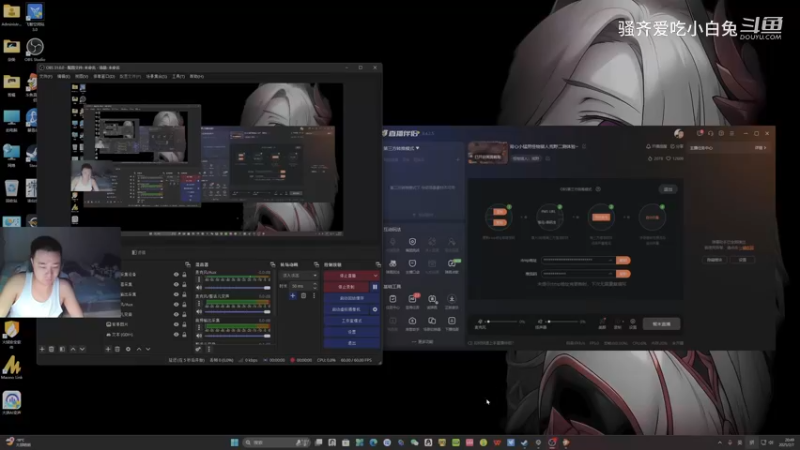Toggle lock on the image source above 文本 (GDI+)

point(184,324)
